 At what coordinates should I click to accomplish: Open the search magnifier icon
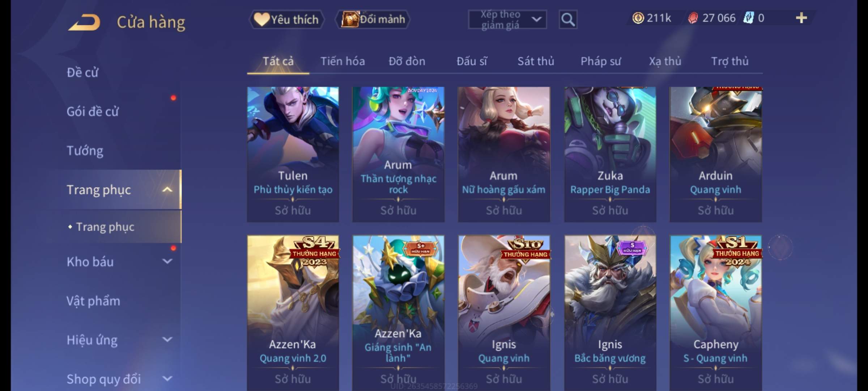click(568, 20)
